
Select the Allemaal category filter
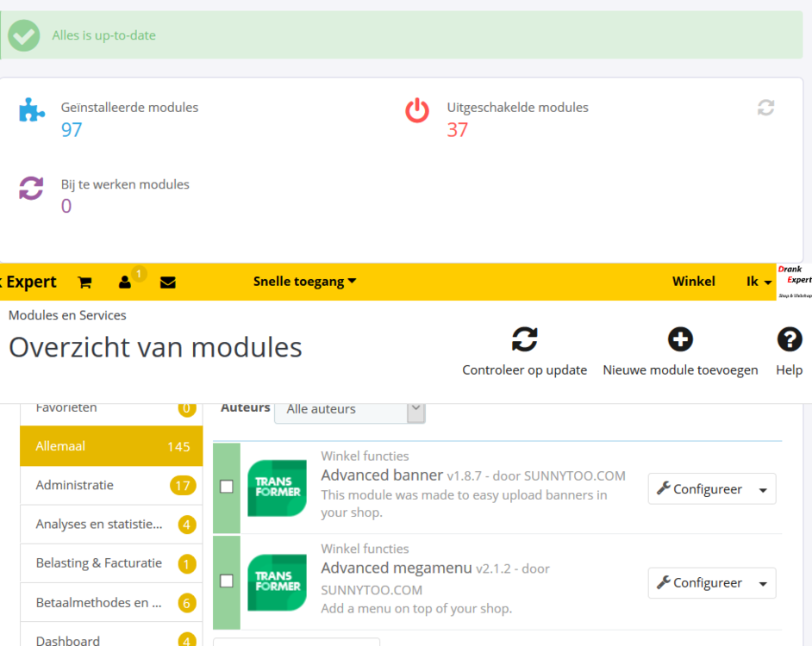111,446
